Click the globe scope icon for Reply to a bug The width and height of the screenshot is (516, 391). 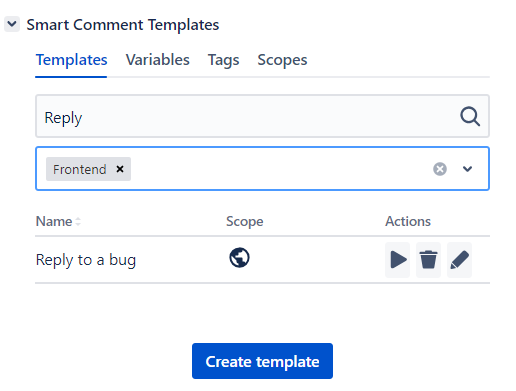[x=239, y=258]
